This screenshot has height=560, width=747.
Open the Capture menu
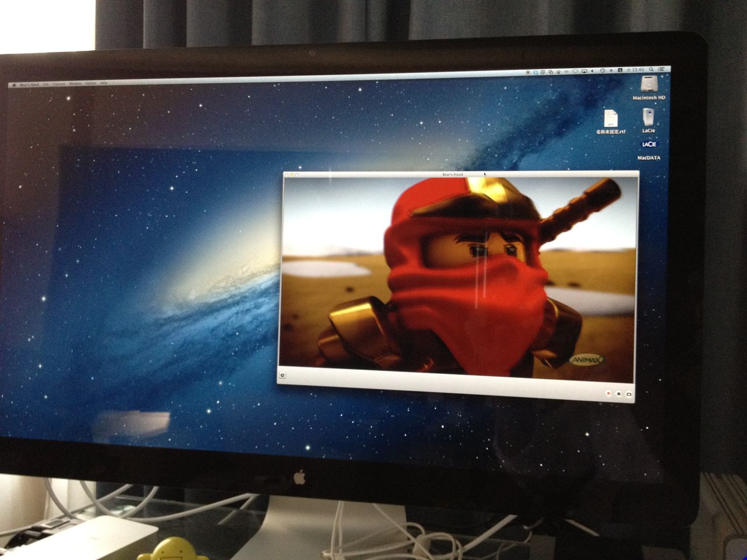[59, 84]
